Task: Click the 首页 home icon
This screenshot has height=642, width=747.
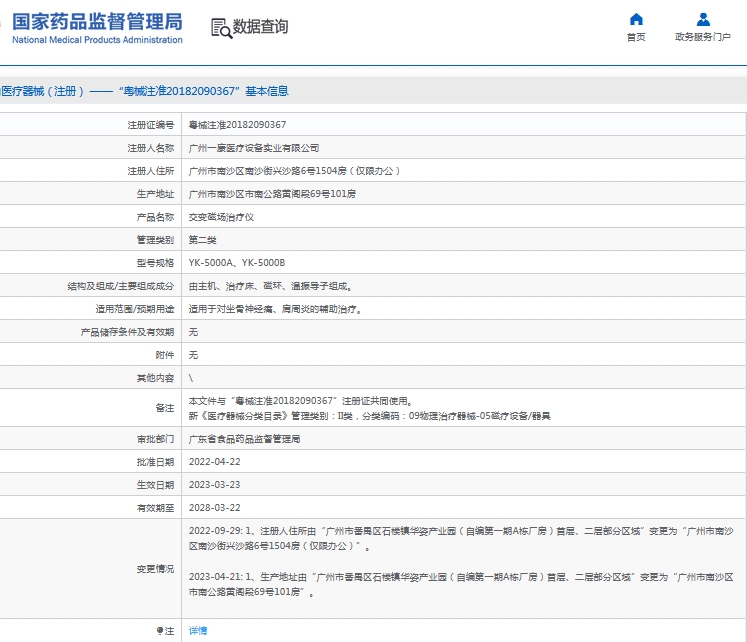Action: [636, 20]
